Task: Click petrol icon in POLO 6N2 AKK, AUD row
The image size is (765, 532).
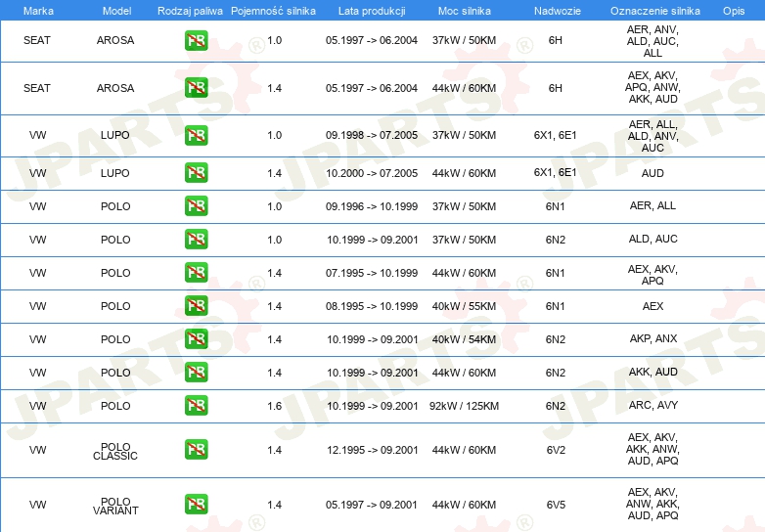Action: pyautogui.click(x=196, y=372)
